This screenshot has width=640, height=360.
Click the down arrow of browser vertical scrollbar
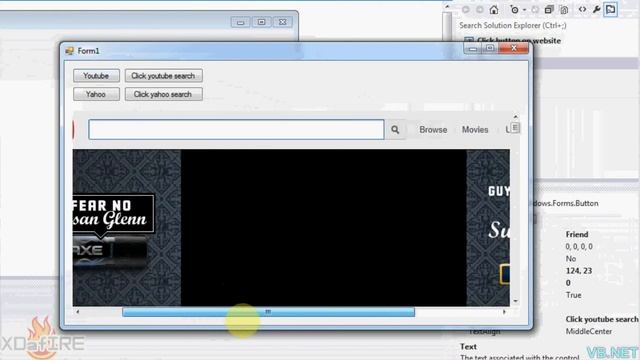(x=516, y=301)
